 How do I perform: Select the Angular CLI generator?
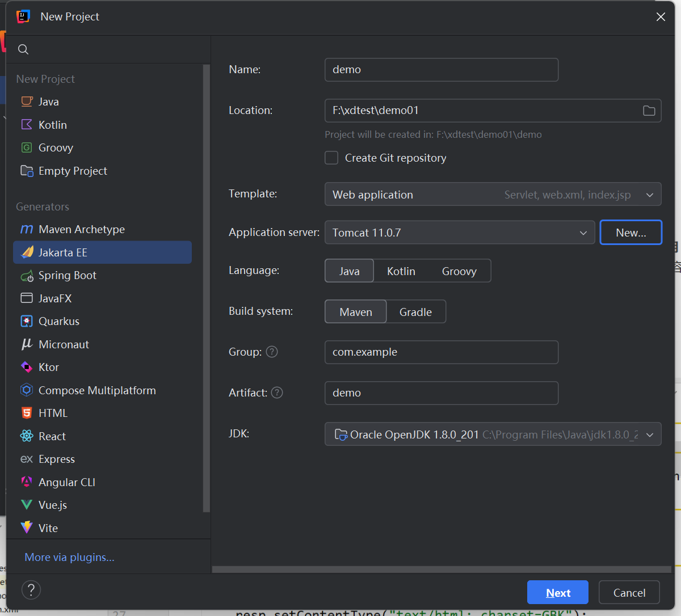pos(102,482)
